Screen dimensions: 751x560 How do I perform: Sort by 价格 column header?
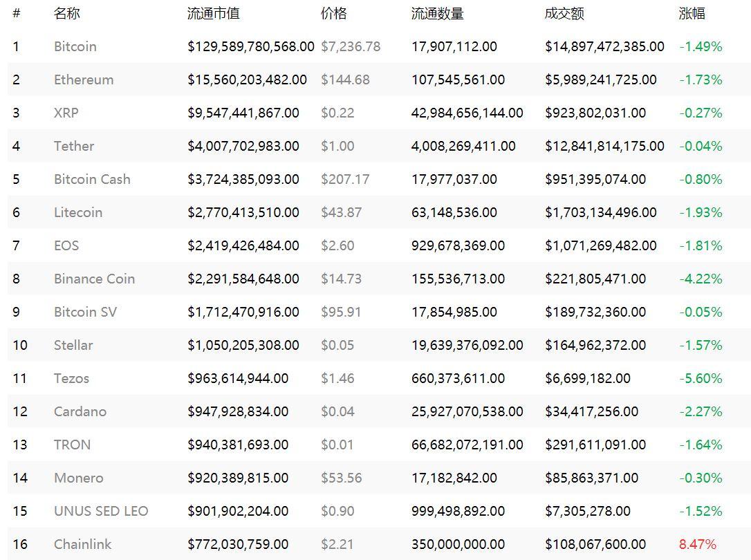334,13
